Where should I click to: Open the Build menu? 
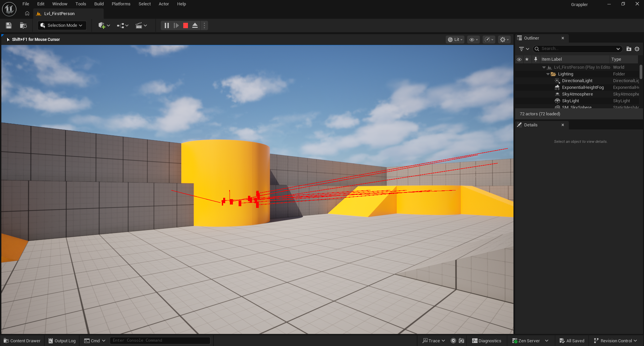[x=99, y=4]
